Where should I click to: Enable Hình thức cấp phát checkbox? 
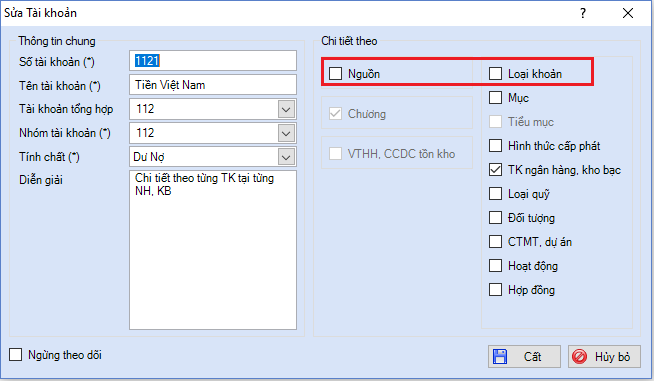(x=495, y=146)
